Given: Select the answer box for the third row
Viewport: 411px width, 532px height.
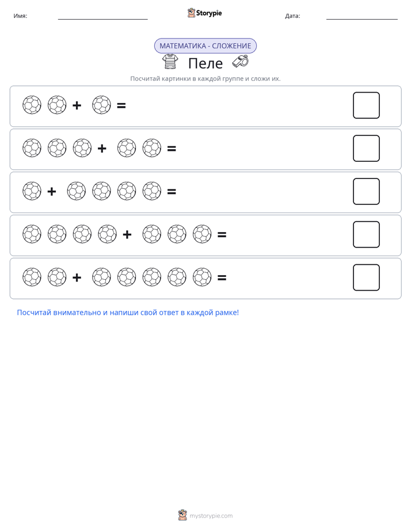Looking at the screenshot, I should [x=366, y=191].
